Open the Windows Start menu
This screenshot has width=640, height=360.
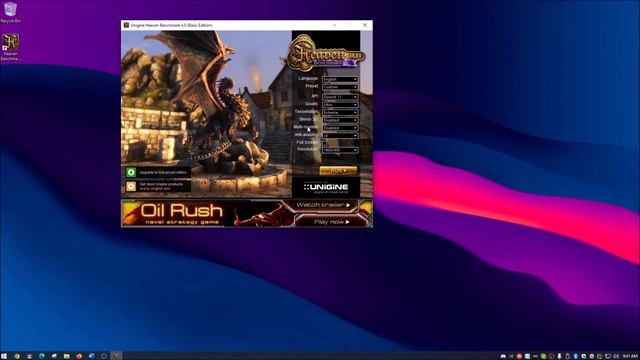4,356
